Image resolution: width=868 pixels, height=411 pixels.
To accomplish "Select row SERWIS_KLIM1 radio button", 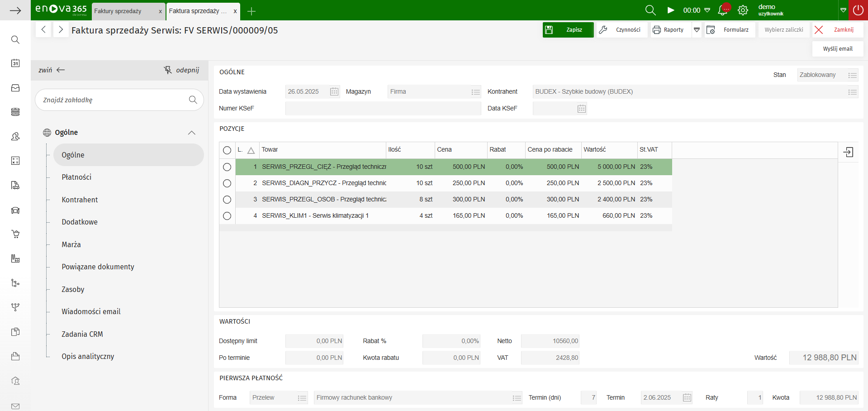I will (227, 216).
